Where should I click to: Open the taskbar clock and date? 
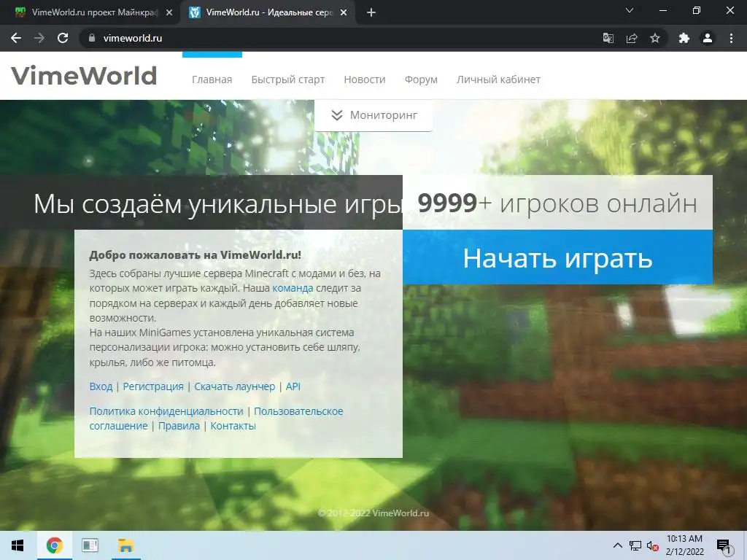click(x=684, y=545)
